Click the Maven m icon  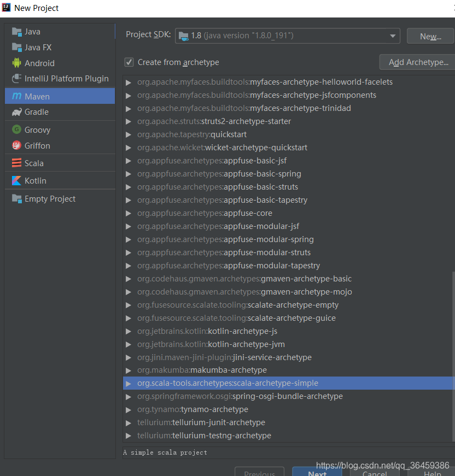click(17, 96)
